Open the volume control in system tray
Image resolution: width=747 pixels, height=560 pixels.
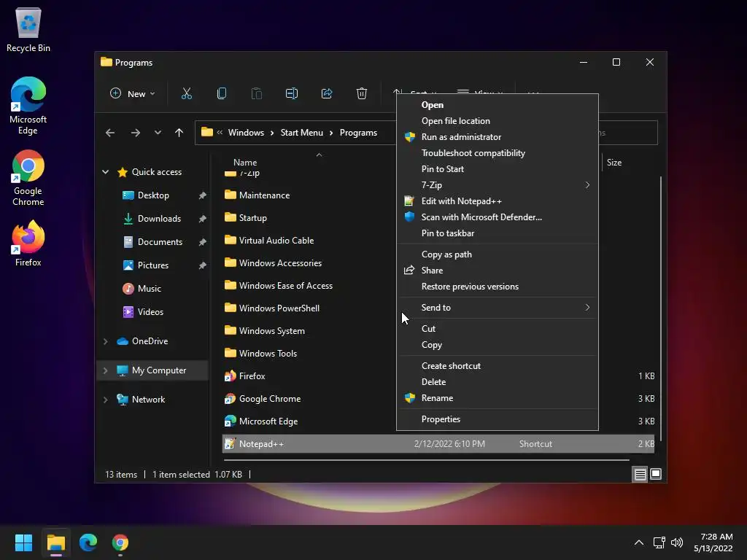tap(676, 542)
